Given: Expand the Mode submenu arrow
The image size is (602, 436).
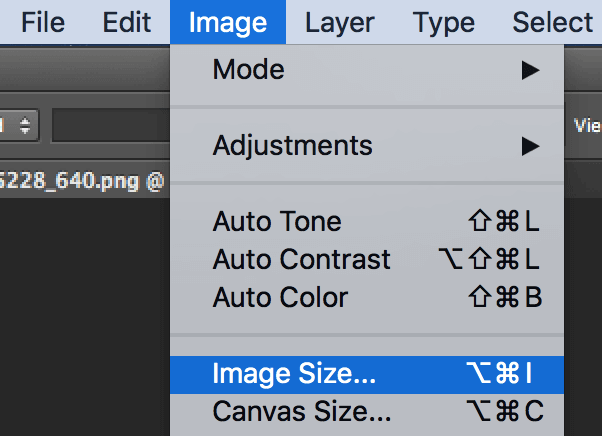Looking at the screenshot, I should 531,71.
